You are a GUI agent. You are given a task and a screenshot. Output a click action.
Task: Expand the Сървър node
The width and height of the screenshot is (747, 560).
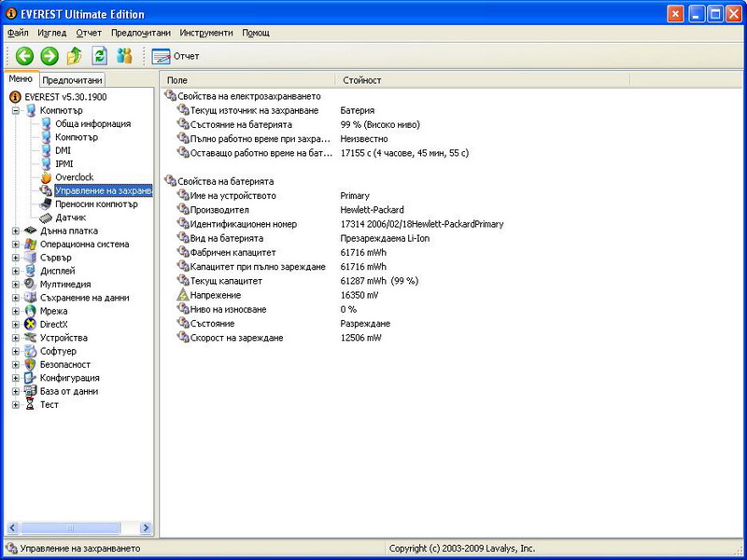16,258
